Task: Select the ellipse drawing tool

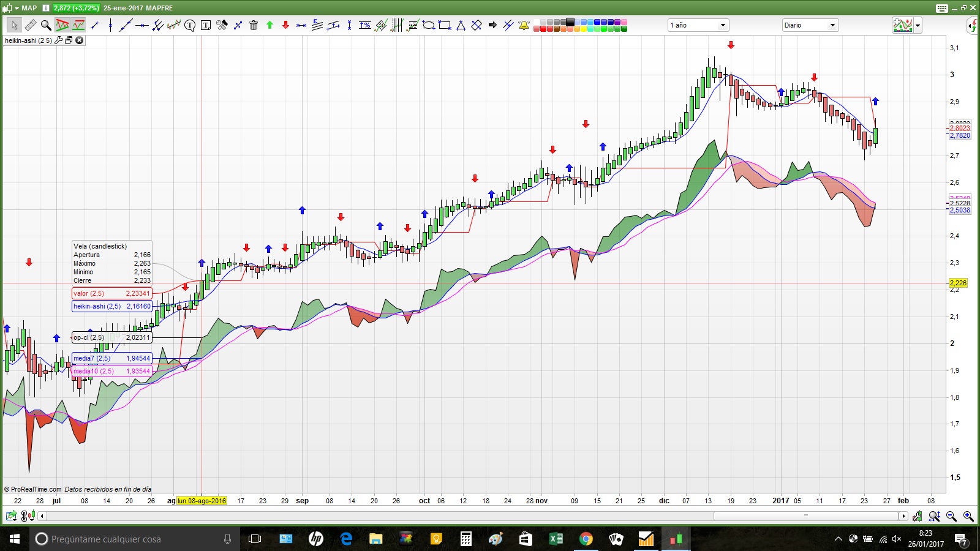Action: click(429, 25)
